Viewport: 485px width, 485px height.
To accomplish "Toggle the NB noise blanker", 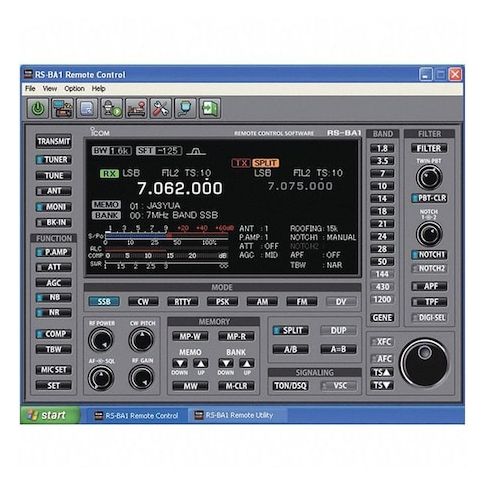I will [54, 297].
